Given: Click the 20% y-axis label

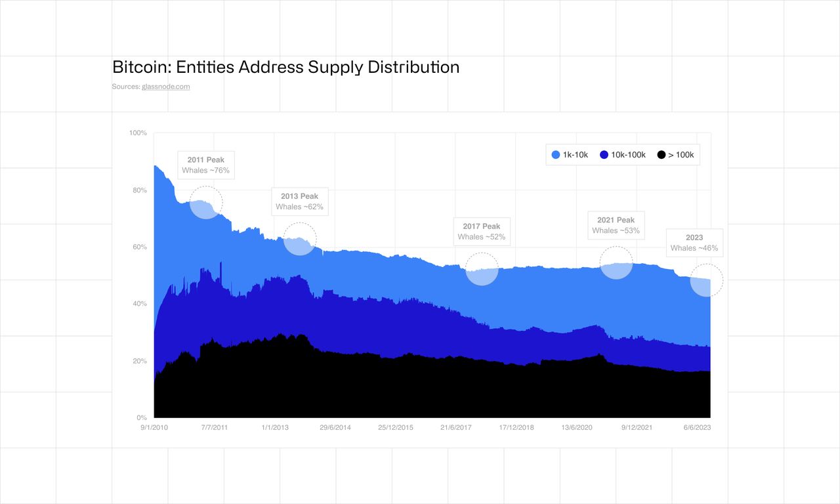Looking at the screenshot, I should 140,361.
